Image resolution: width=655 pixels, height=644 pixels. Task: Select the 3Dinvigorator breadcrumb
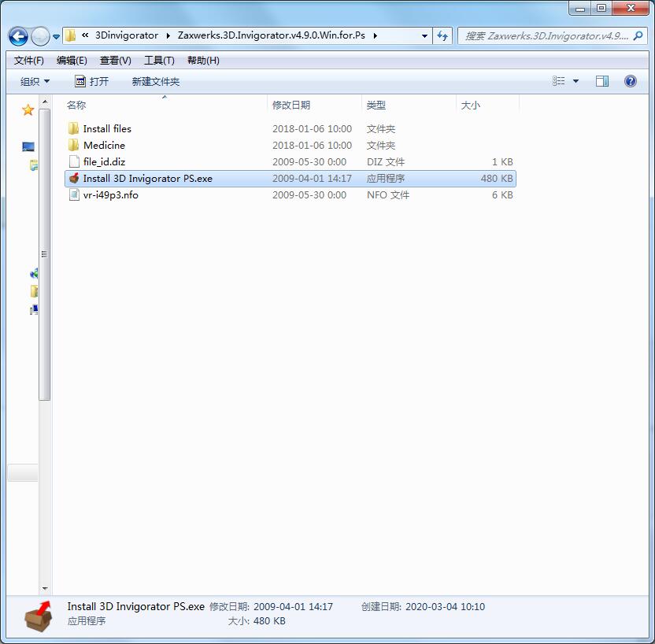point(127,35)
